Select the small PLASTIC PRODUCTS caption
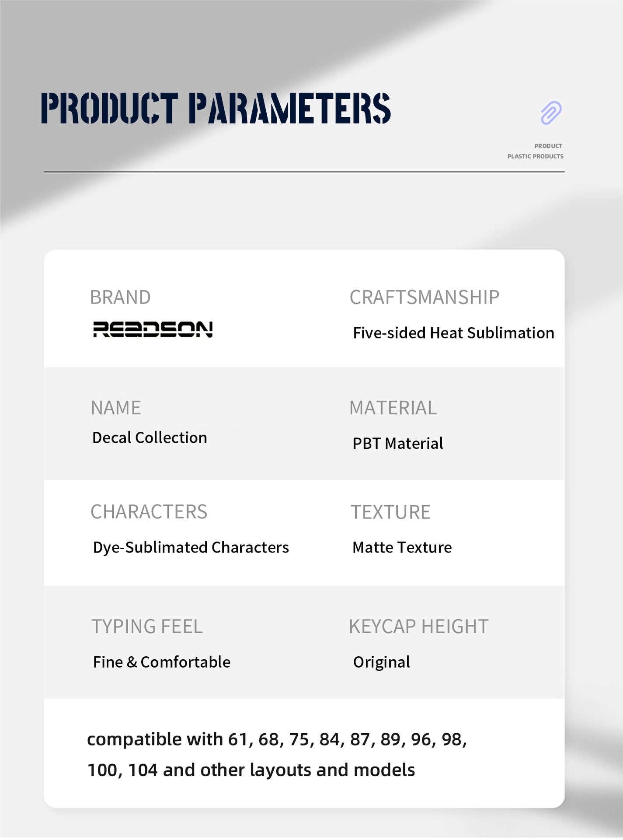This screenshot has width=623, height=840. pyautogui.click(x=535, y=156)
